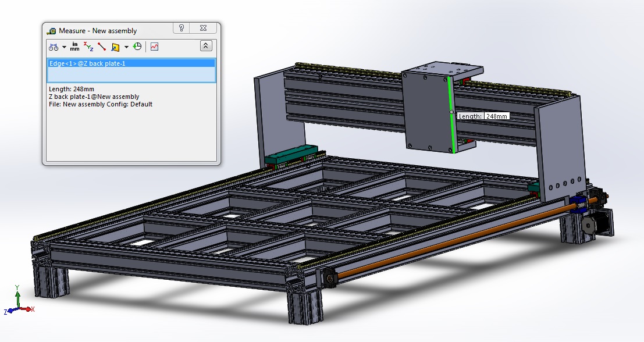The width and height of the screenshot is (644, 342).
Task: Toggle Show XYZ Measurements
Action: (88, 47)
